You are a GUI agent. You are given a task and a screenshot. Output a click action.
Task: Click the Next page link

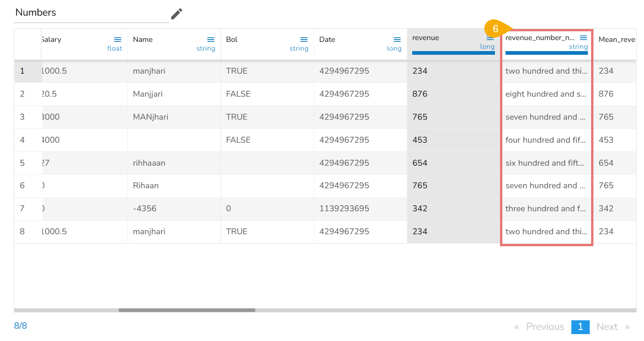[607, 327]
